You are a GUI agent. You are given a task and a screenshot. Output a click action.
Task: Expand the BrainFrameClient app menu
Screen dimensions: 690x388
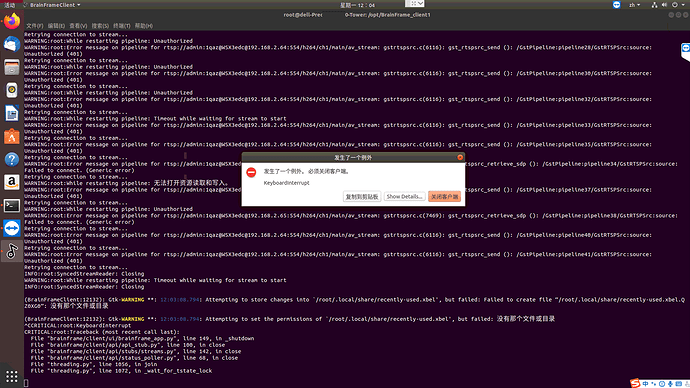click(52, 5)
